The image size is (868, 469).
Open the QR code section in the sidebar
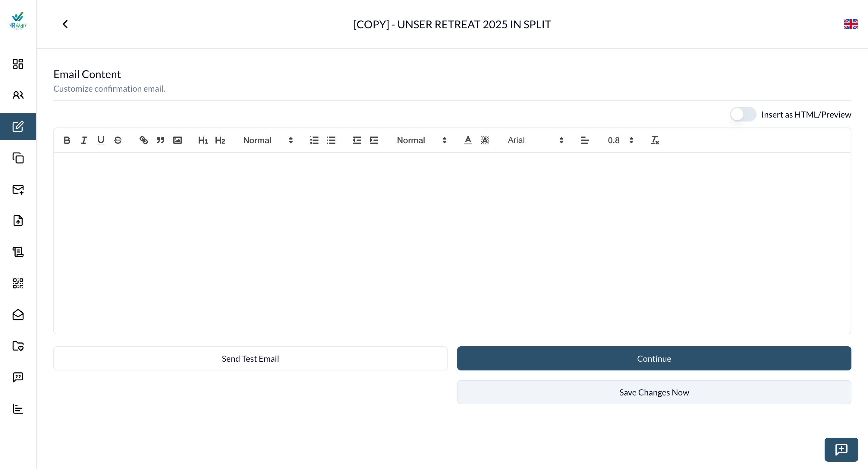18,283
